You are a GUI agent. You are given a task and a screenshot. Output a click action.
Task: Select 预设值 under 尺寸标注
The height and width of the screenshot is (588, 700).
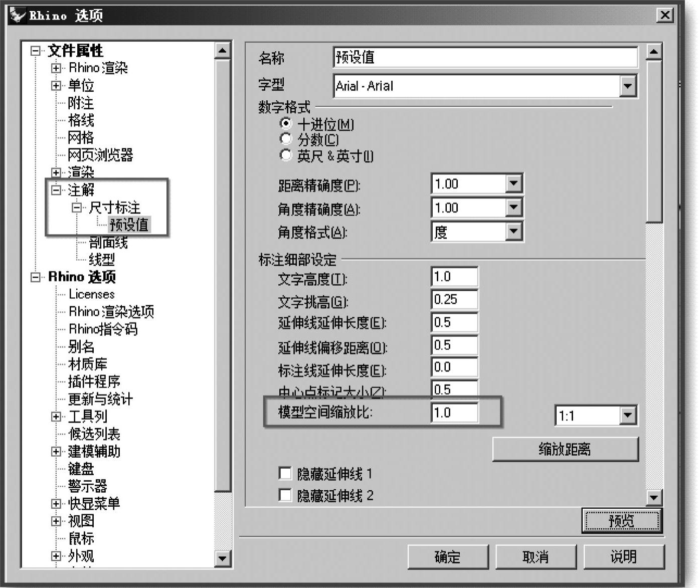click(x=129, y=225)
